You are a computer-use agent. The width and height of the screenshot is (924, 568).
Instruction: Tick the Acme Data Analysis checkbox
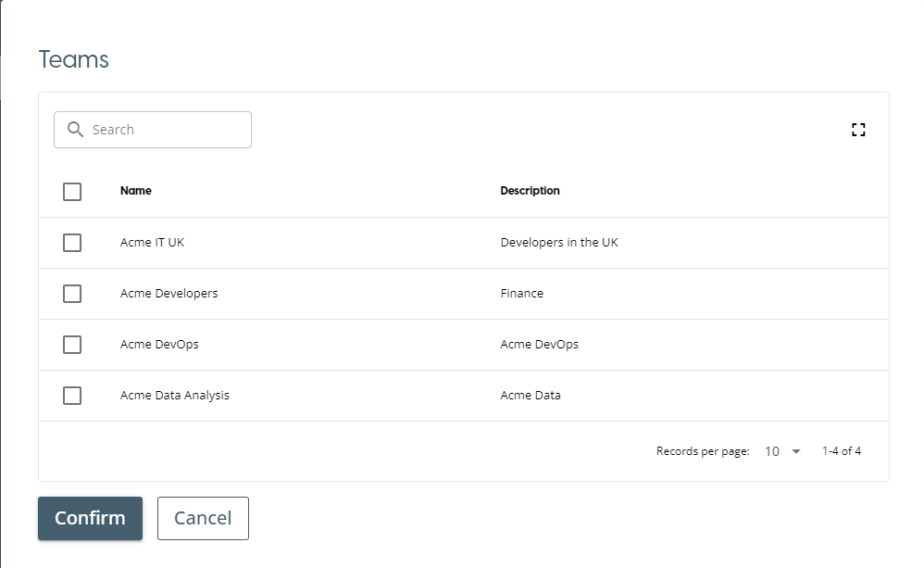tap(72, 396)
